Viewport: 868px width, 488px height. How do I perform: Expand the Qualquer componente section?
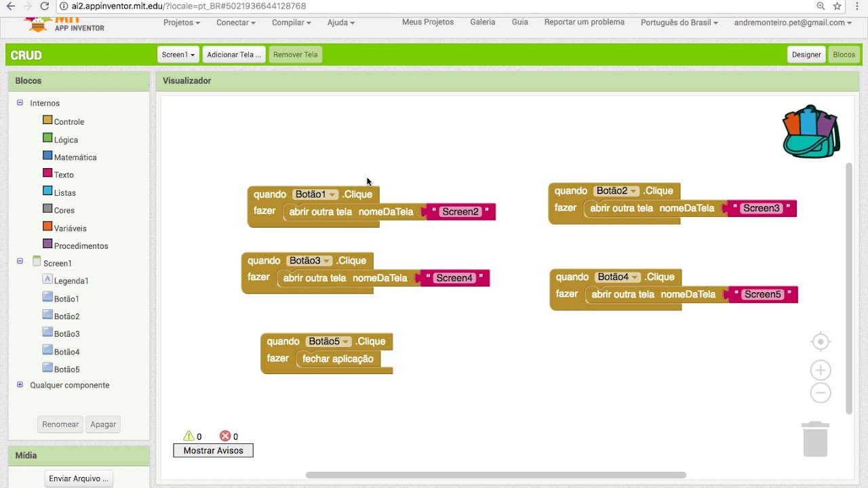[x=20, y=385]
